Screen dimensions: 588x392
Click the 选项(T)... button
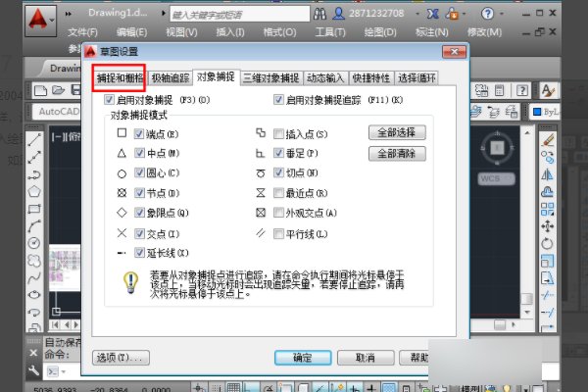(x=121, y=358)
